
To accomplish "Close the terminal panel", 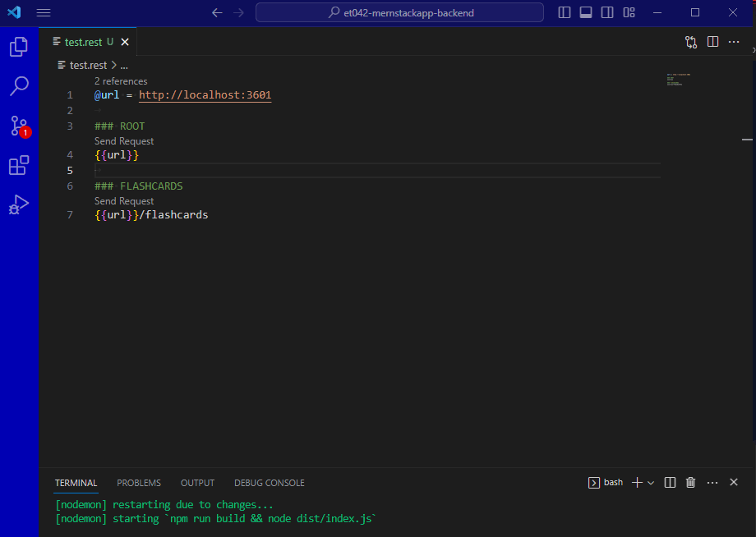I will coord(734,482).
